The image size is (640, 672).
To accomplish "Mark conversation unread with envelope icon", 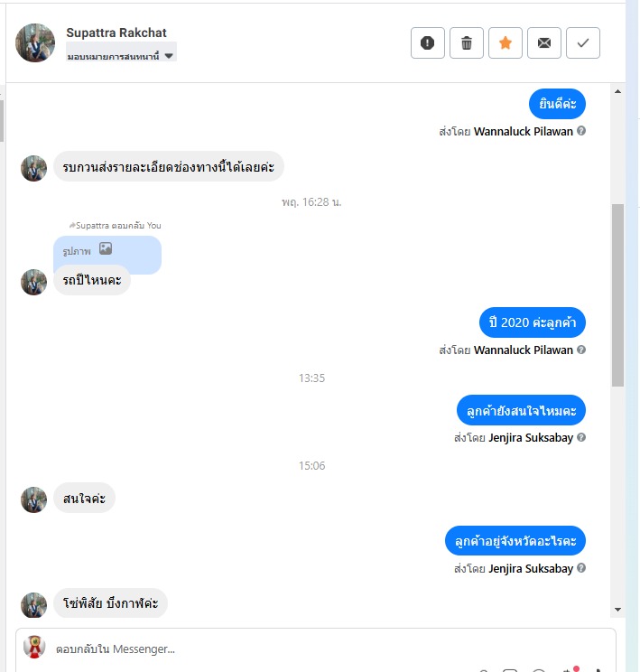I will (x=544, y=42).
